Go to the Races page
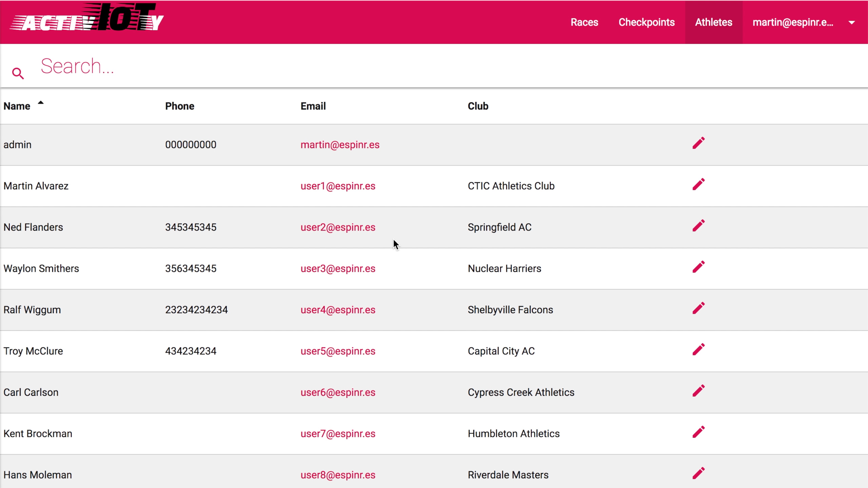 pyautogui.click(x=584, y=22)
